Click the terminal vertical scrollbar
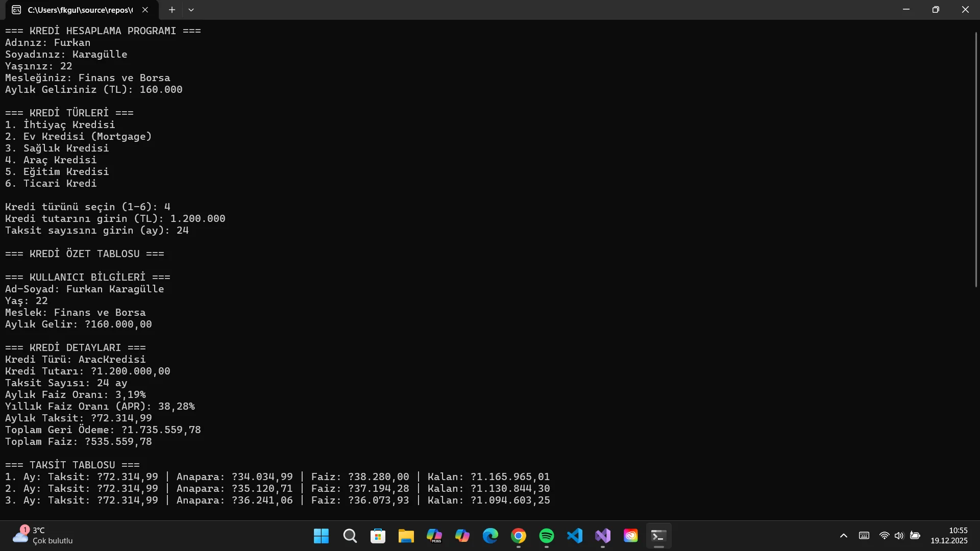980x551 pixels. [x=975, y=158]
